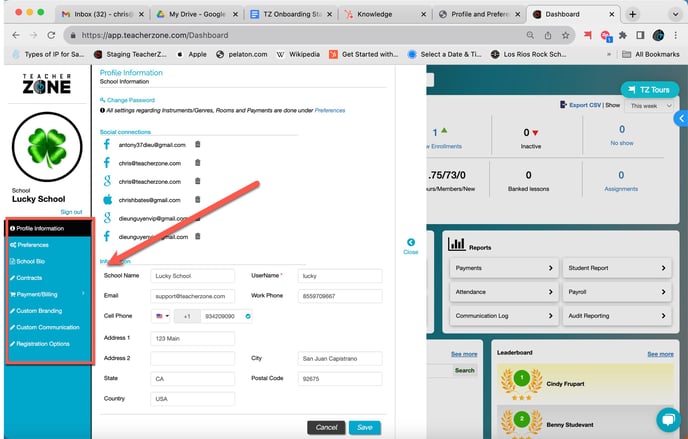The width and height of the screenshot is (688, 439).
Task: Open the country flag phone code dropdown
Action: pos(161,316)
